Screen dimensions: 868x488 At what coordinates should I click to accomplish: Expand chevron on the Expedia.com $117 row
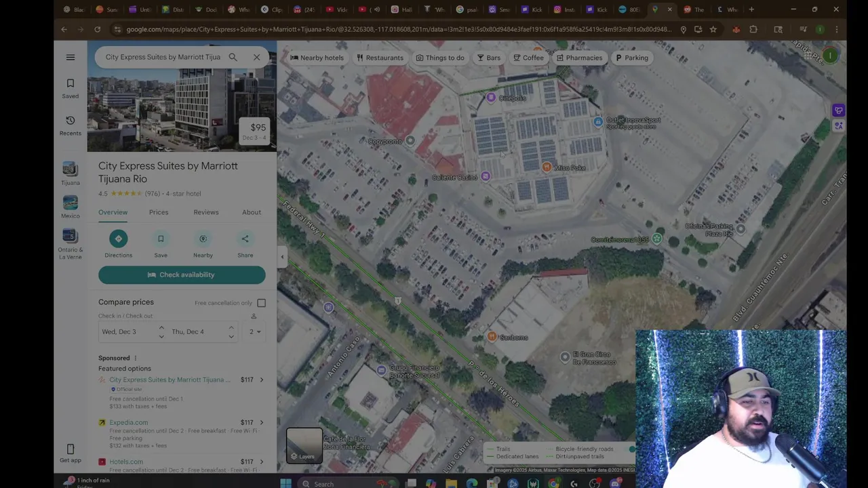pyautogui.click(x=262, y=422)
